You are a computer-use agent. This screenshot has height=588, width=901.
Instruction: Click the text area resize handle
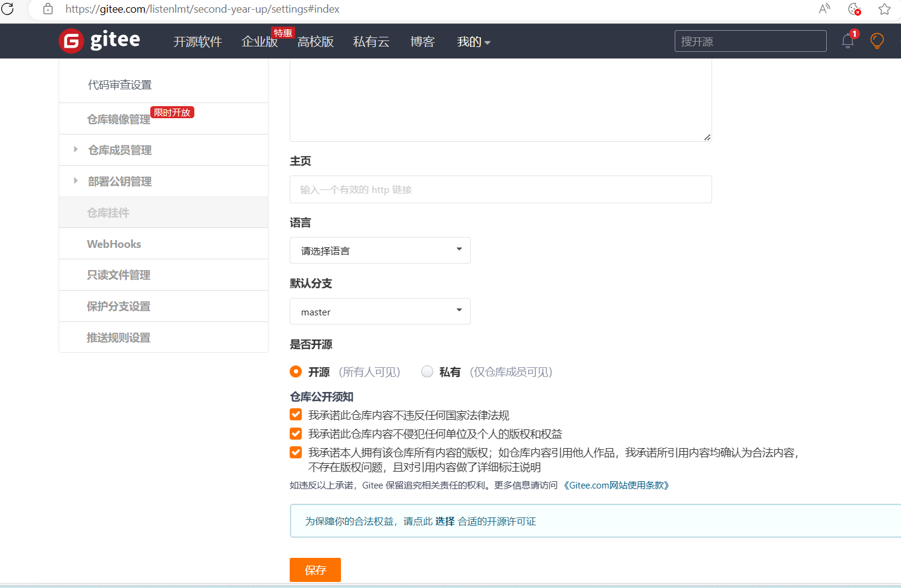click(x=707, y=137)
